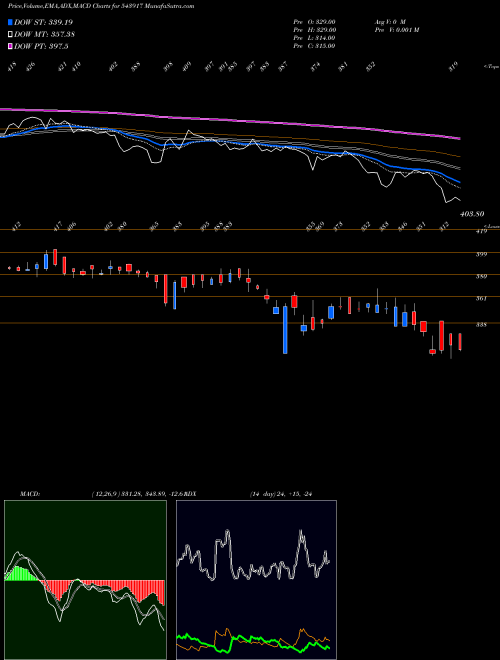Click the white DOW MT legend swatch
The height and width of the screenshot is (660, 500).
(x=10, y=35)
